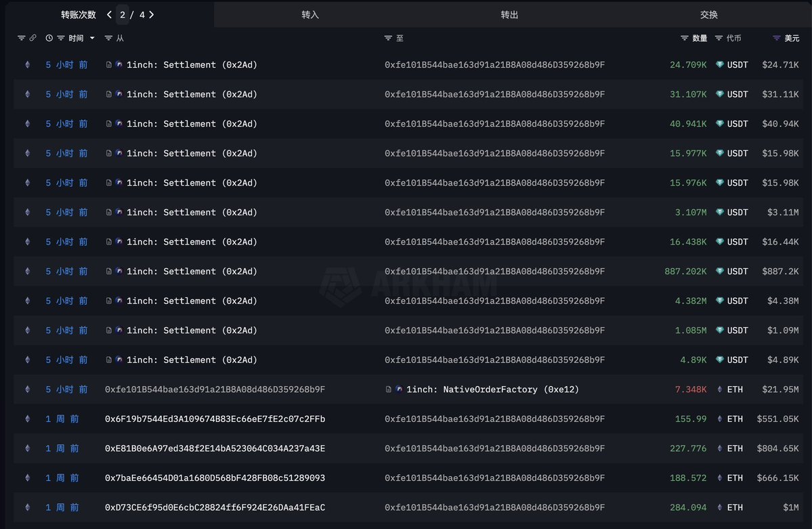This screenshot has height=529, width=812.
Task: Open sender 0xfe101B544 address on 7.348K row
Action: click(x=215, y=389)
